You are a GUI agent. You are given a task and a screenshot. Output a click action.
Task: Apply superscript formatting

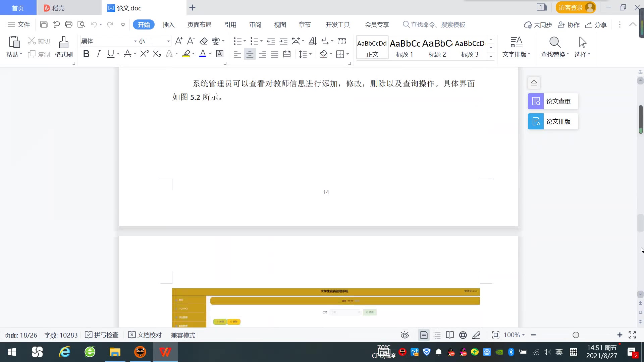144,54
